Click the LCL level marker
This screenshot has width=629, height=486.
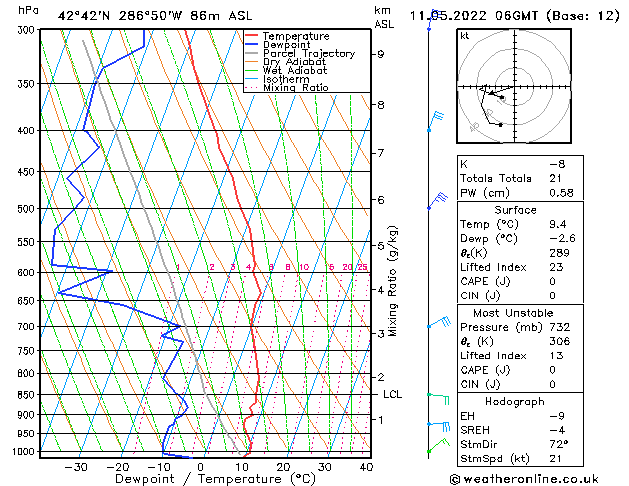pos(392,395)
